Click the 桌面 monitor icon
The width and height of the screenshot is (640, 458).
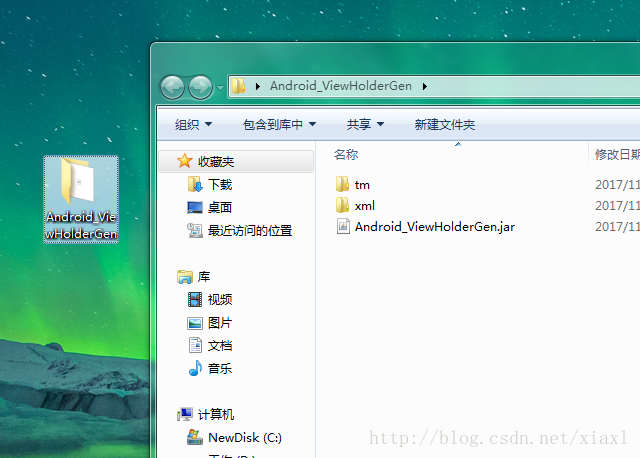[x=195, y=207]
